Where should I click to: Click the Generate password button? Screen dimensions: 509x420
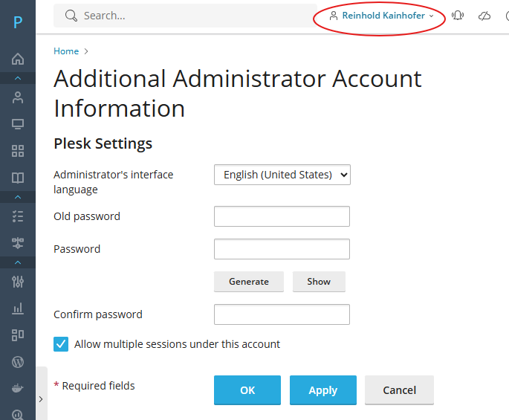point(249,282)
